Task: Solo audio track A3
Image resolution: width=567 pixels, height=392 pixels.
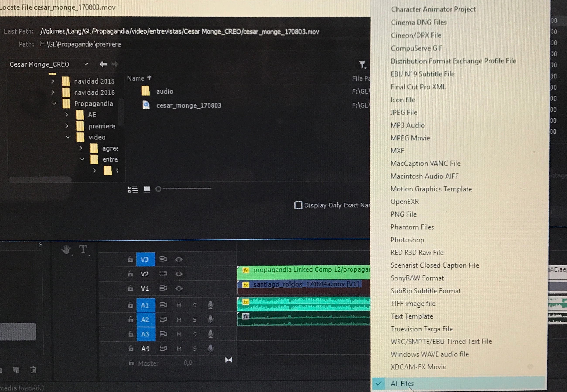Action: [195, 334]
